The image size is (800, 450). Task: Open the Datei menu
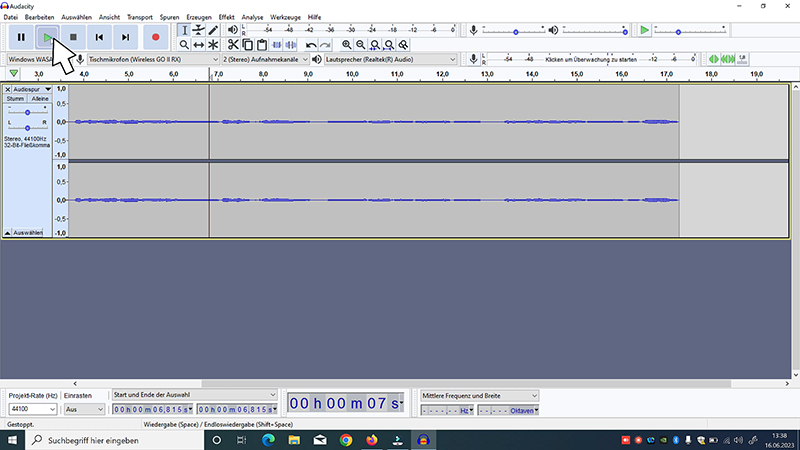click(10, 17)
